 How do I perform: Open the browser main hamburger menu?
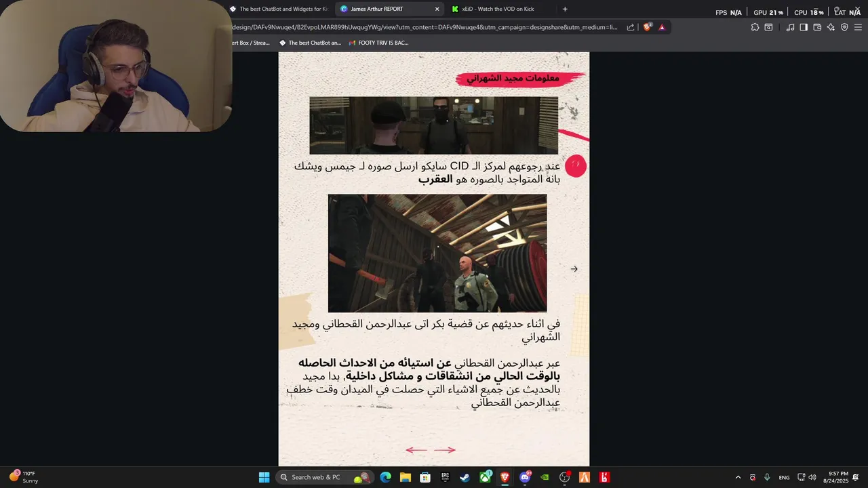point(858,27)
